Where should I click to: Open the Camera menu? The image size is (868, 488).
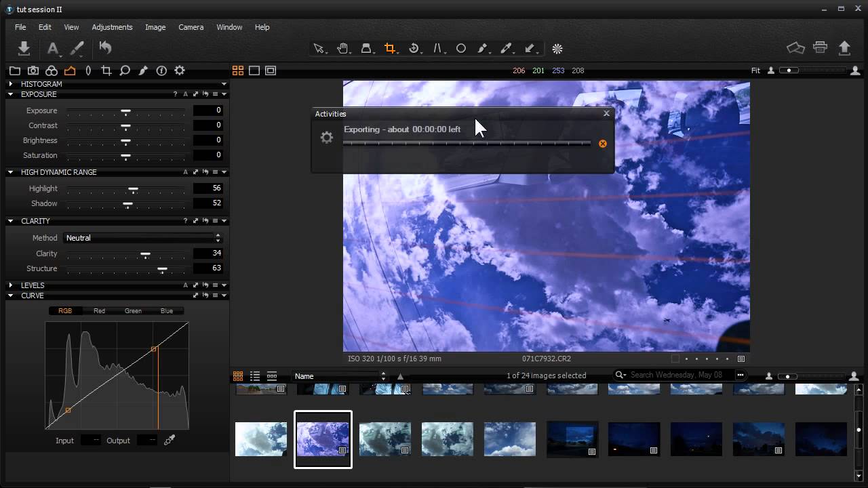191,27
